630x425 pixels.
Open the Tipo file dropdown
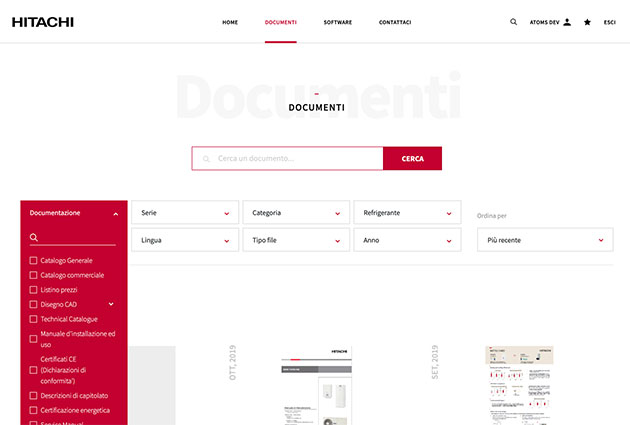296,240
